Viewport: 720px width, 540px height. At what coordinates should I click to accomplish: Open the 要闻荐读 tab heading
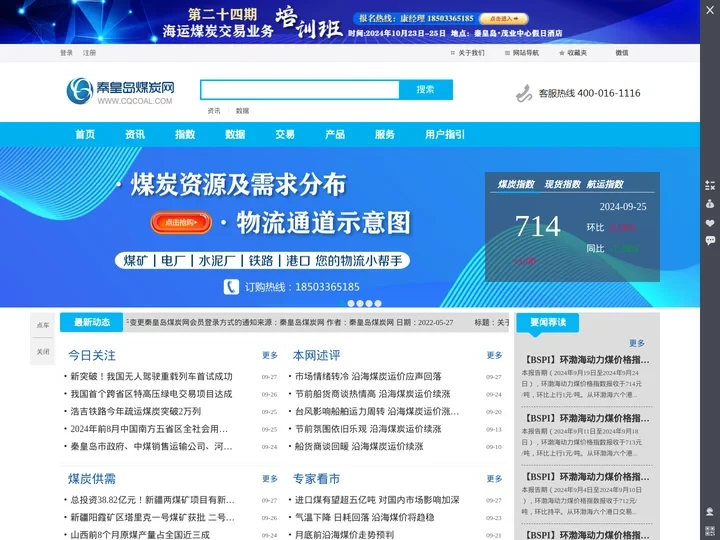pos(548,322)
